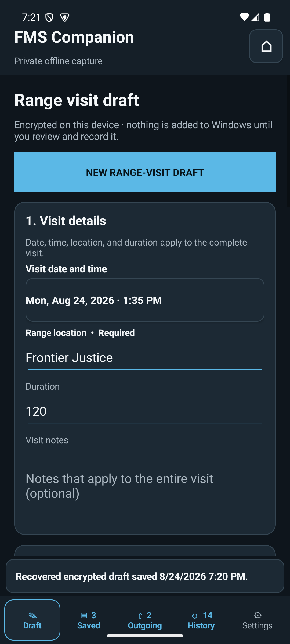This screenshot has height=644, width=290.
Task: Focus the Visit notes text area
Action: pos(145,486)
